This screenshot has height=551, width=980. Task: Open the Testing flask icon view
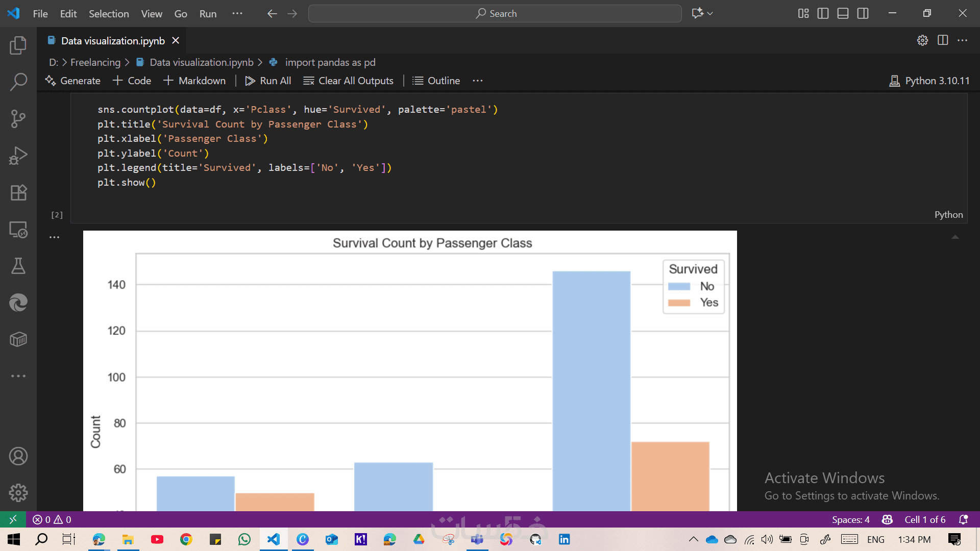[x=18, y=266]
